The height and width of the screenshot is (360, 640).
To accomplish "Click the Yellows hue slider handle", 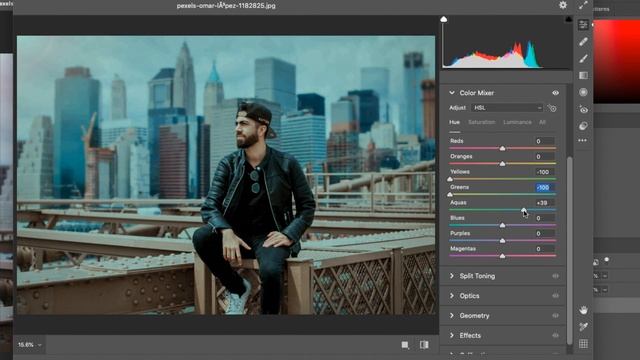I will [450, 179].
